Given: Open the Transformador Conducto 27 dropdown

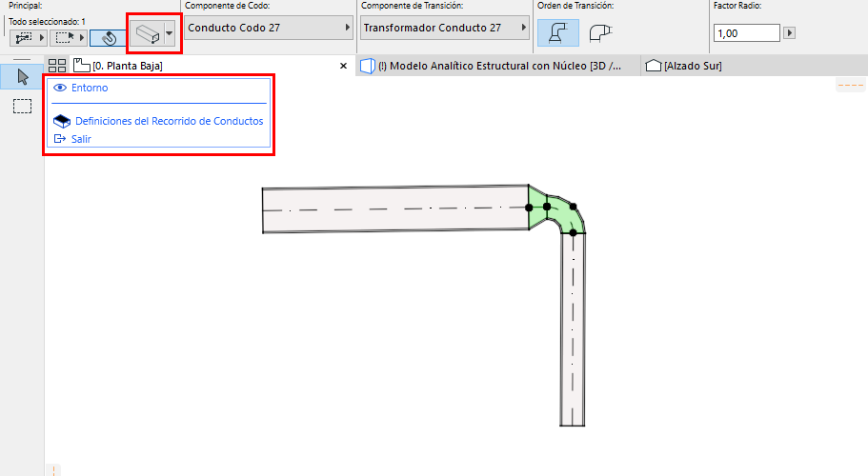Looking at the screenshot, I should pyautogui.click(x=445, y=28).
